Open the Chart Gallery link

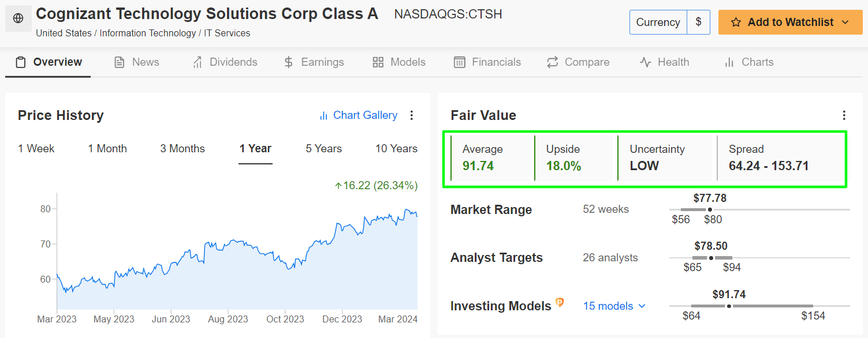click(x=365, y=115)
